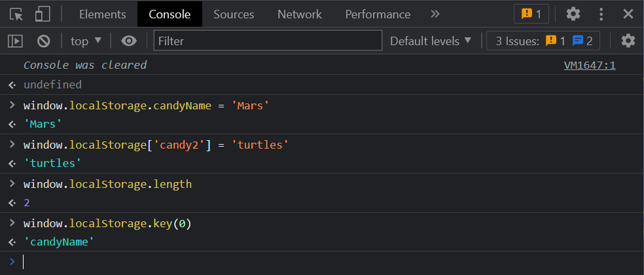The image size is (644, 275).
Task: Open the Elements tab
Action: [x=102, y=14]
